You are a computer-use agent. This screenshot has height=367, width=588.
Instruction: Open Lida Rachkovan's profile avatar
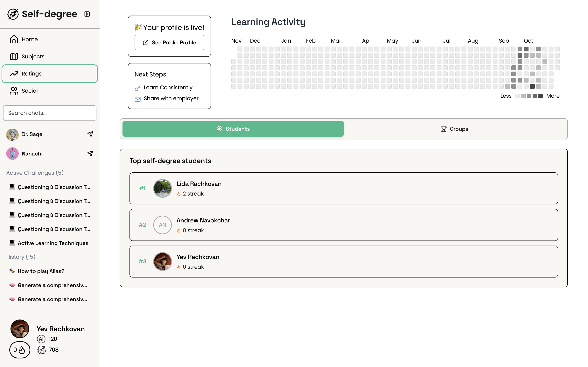[162, 188]
